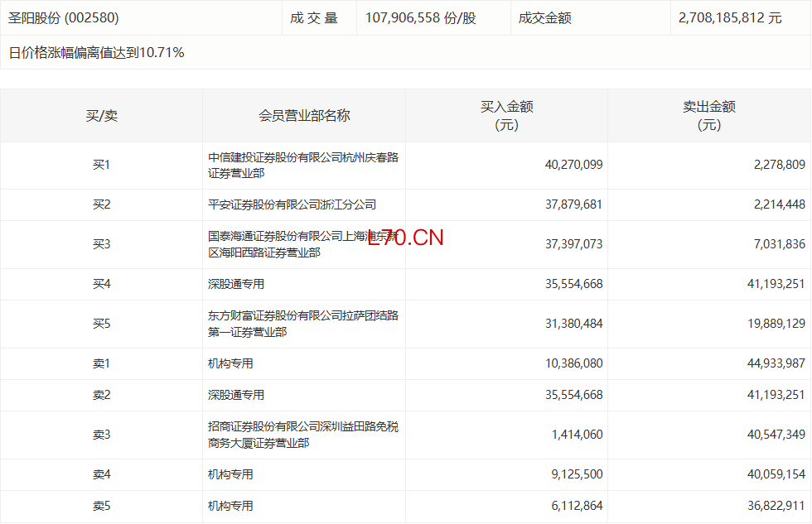Select buy amount value 40,270,099

click(573, 165)
